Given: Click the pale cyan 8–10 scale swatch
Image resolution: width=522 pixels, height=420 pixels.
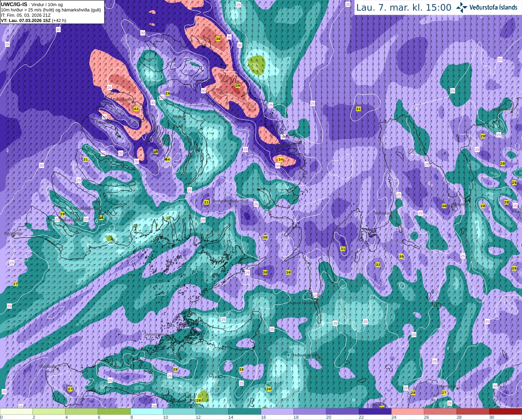Looking at the screenshot, I should click(x=147, y=411).
